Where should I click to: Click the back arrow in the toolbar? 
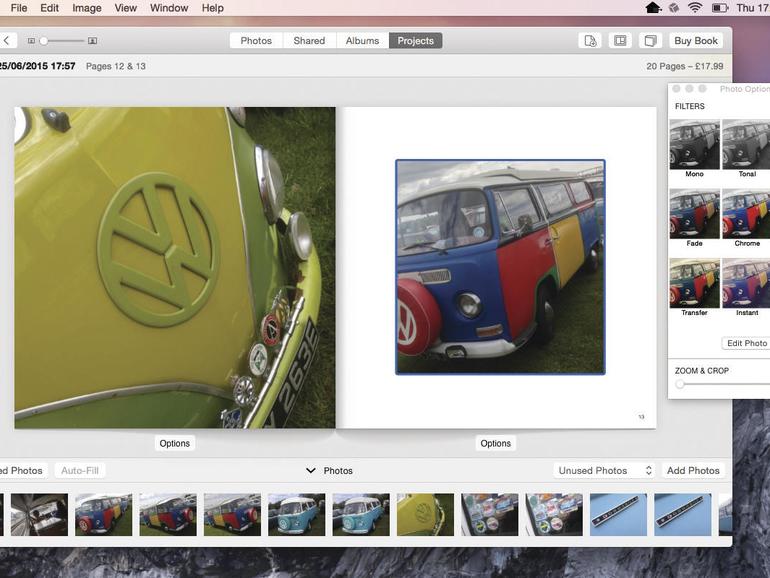(6, 41)
